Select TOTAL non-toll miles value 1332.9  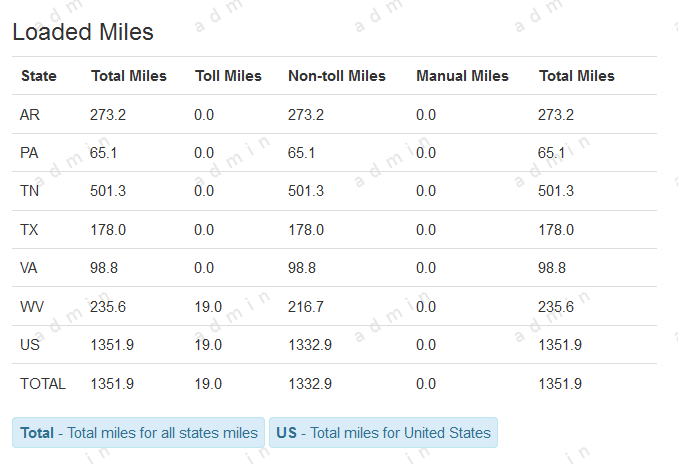(x=310, y=383)
